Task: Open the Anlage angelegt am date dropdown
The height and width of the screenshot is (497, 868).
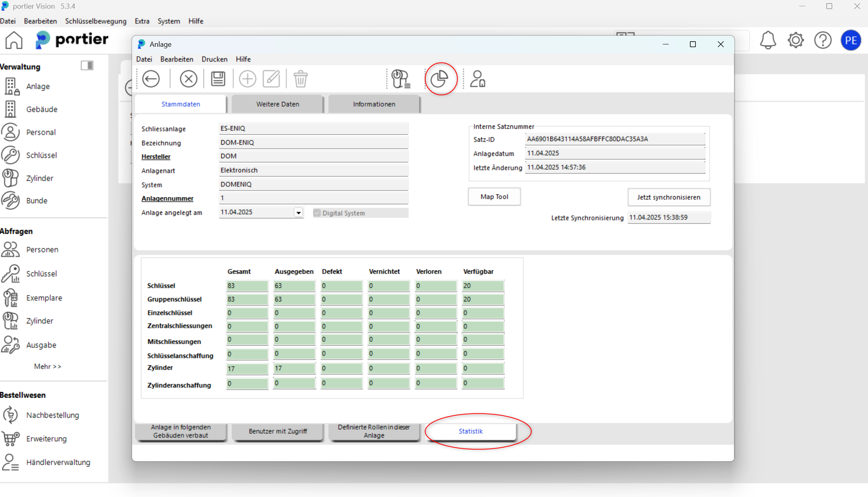Action: pyautogui.click(x=298, y=213)
